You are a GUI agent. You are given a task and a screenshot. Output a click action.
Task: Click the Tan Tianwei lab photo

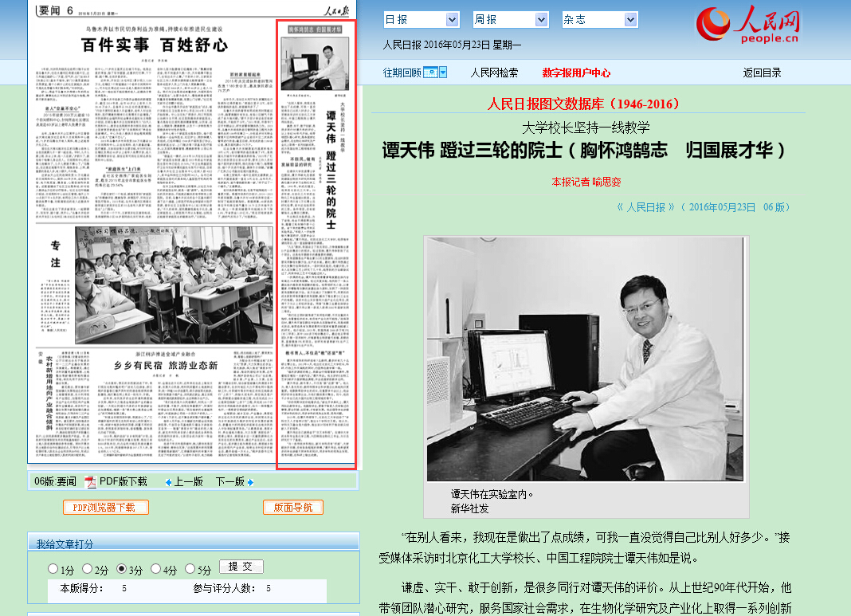(x=586, y=359)
